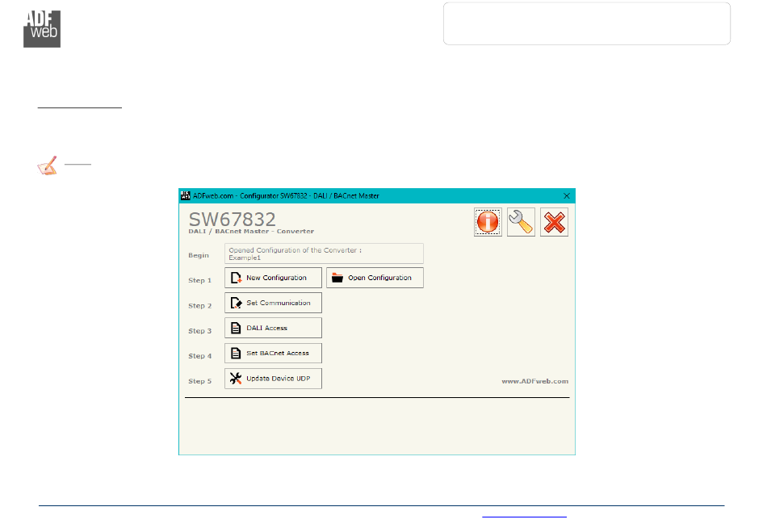Click the Configurator window title bar icon

186,196
